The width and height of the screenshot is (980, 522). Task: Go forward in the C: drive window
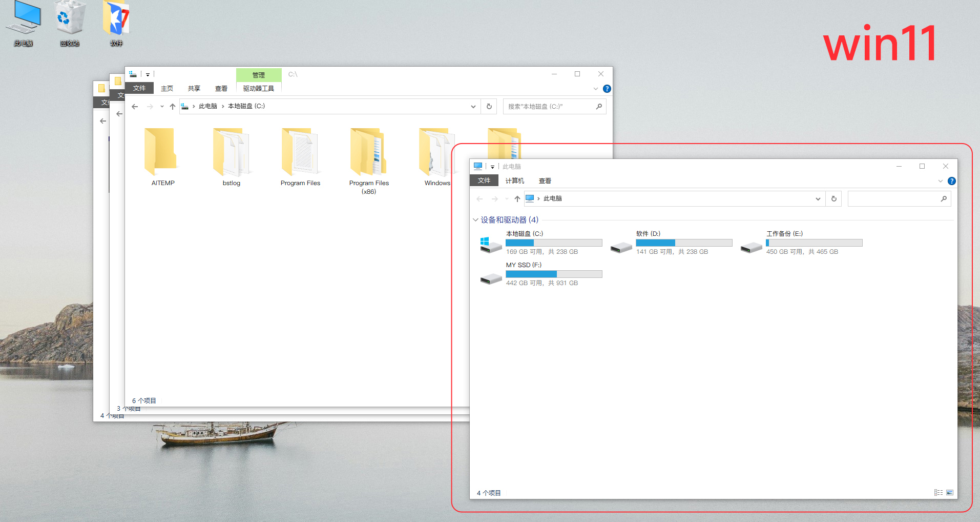pos(150,107)
